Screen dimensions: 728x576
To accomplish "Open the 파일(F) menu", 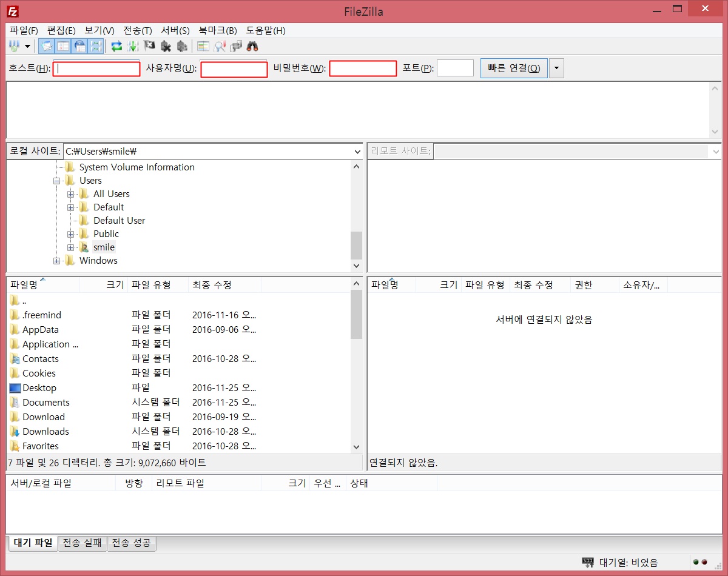I will pyautogui.click(x=24, y=30).
